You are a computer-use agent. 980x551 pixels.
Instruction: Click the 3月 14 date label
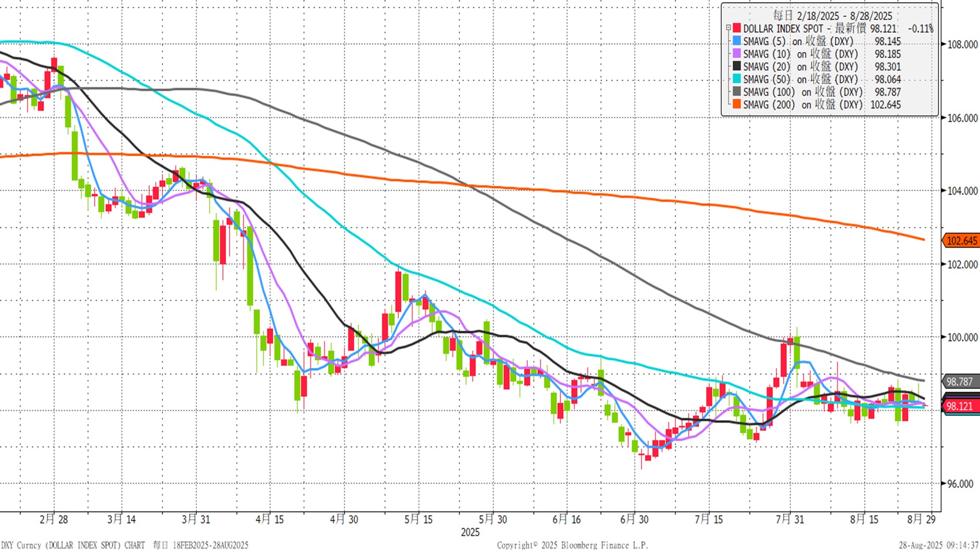pos(121,519)
